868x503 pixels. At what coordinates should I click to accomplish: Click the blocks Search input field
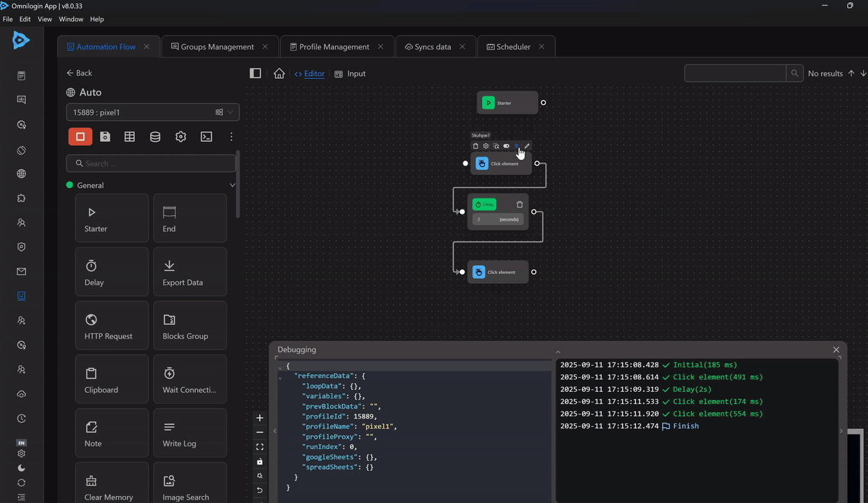(x=151, y=163)
